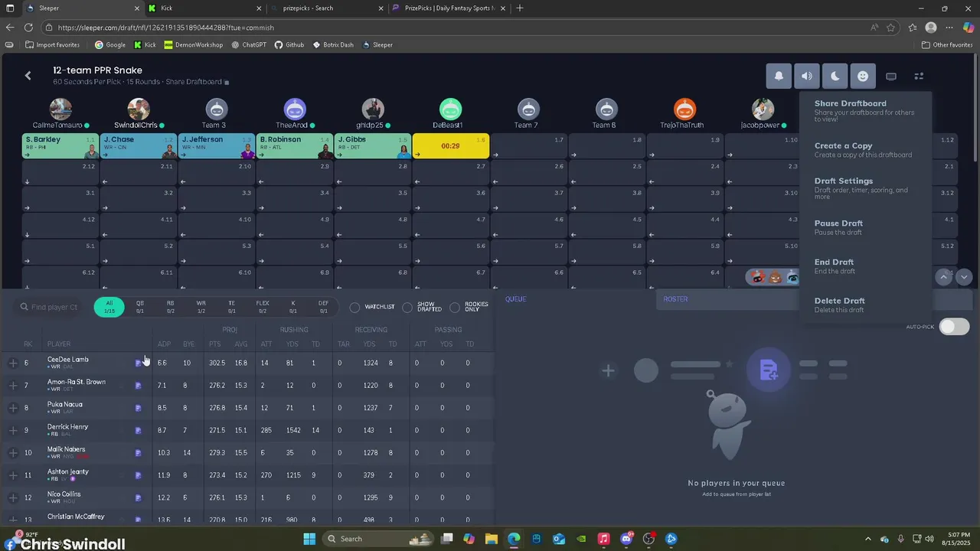This screenshot has height=551, width=980.
Task: Select End Draft in the menu
Action: [x=865, y=266]
